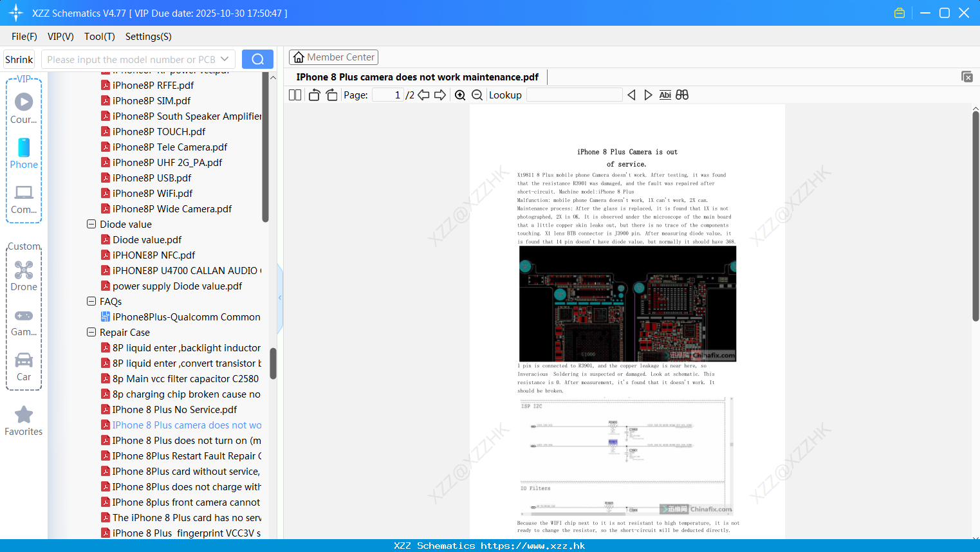The width and height of the screenshot is (980, 552).
Task: Click the Shrink button
Action: [x=19, y=59]
